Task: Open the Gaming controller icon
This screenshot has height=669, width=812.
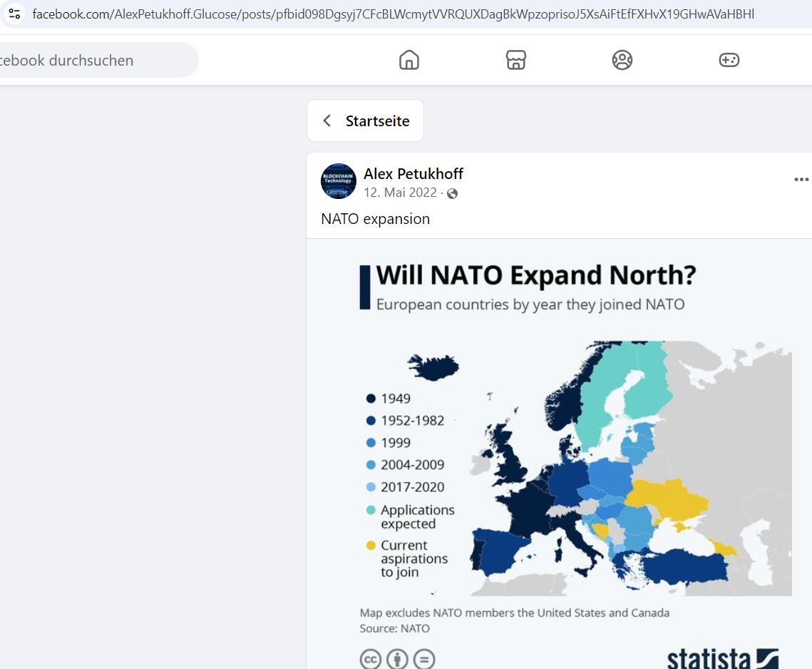Action: (x=729, y=60)
